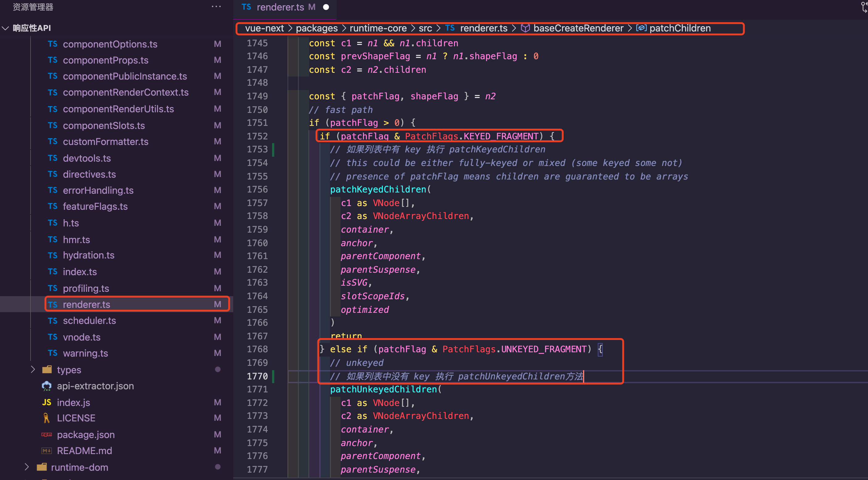Image resolution: width=868 pixels, height=480 pixels.
Task: Open package.json from the file tree
Action: click(85, 434)
